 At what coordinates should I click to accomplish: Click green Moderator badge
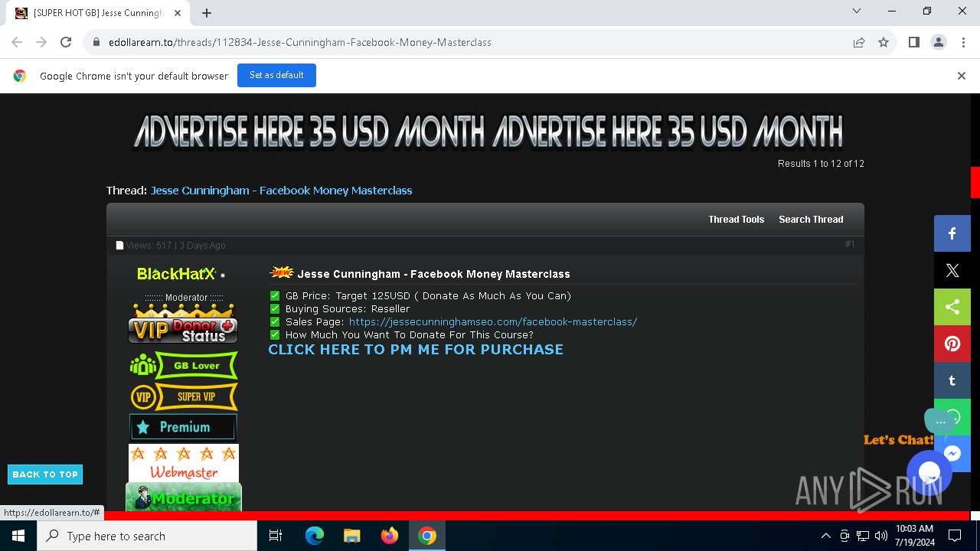[x=184, y=497]
